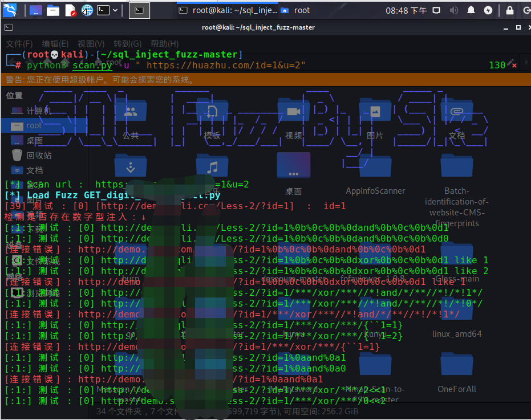Open the display settings tray icon
The width and height of the screenshot is (531, 420).
[436, 10]
